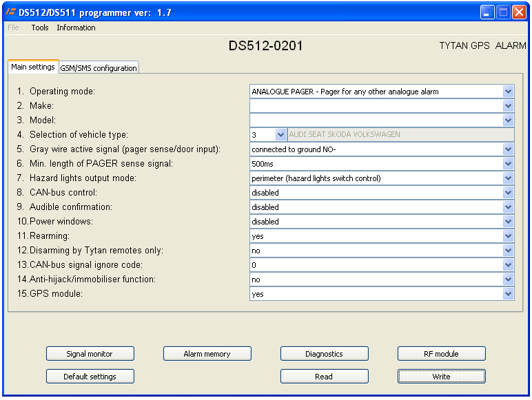Open the Information menu
Screen dimensions: 532x400
[76, 28]
